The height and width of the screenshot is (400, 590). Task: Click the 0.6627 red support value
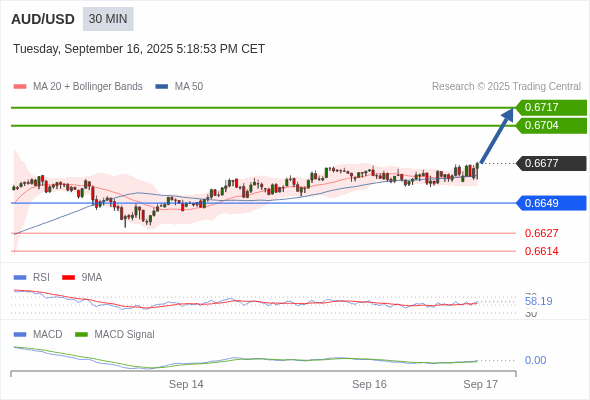(541, 233)
